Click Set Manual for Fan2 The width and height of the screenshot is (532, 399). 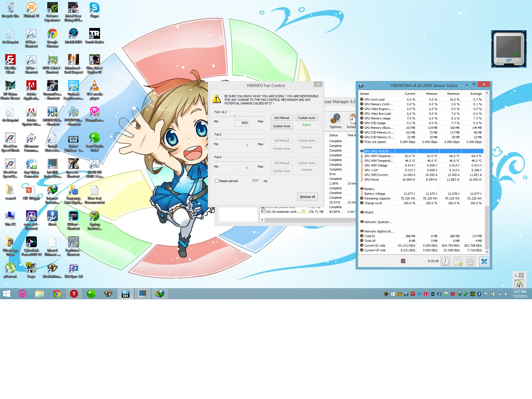pyautogui.click(x=282, y=140)
